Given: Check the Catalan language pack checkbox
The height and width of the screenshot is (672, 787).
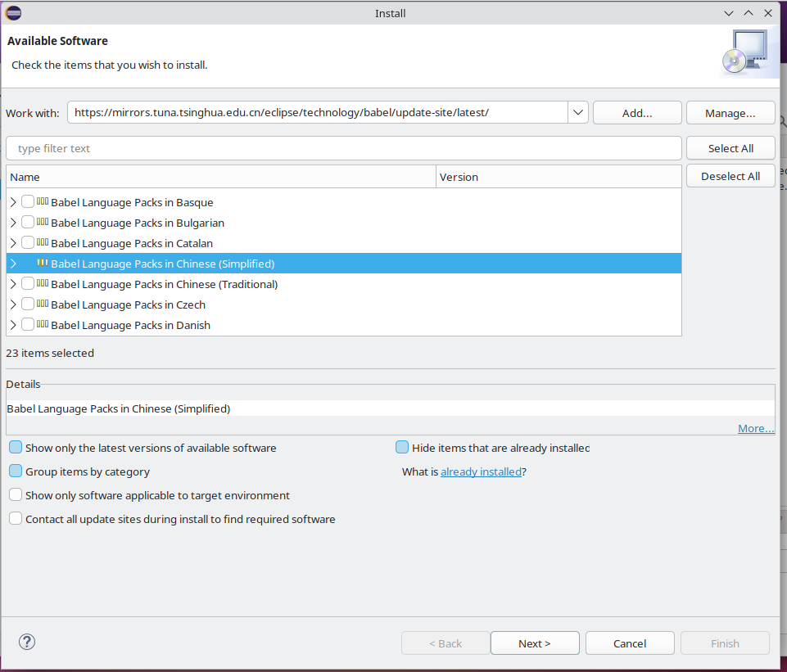Looking at the screenshot, I should click(x=28, y=243).
